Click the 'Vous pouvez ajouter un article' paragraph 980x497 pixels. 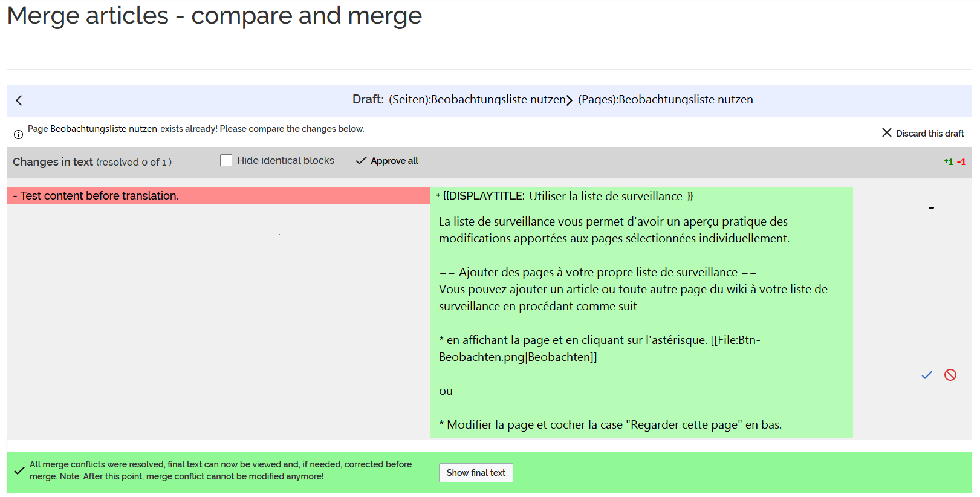(633, 298)
